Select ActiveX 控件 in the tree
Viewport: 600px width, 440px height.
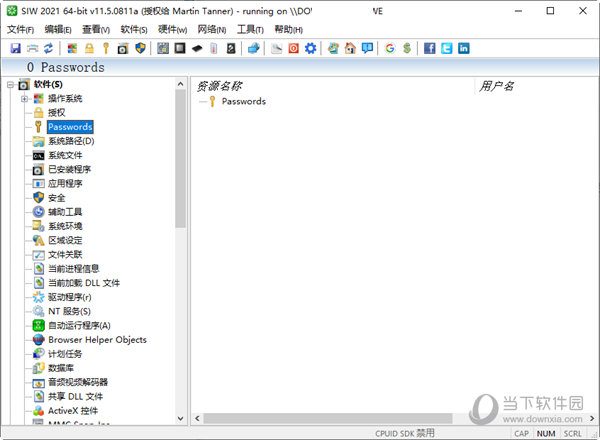click(73, 411)
